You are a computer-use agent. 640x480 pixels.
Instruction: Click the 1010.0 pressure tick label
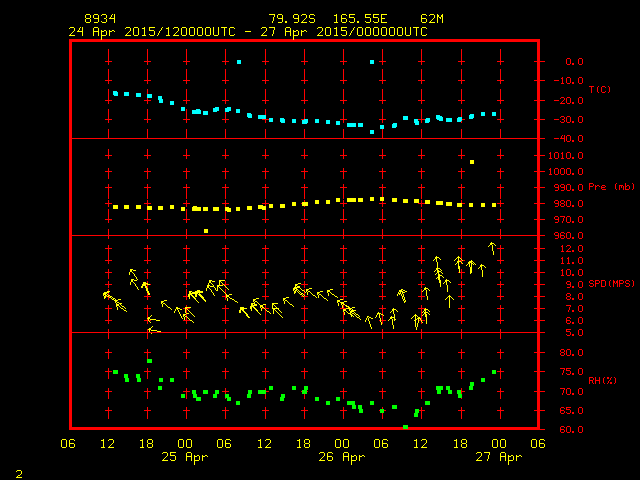tap(566, 156)
